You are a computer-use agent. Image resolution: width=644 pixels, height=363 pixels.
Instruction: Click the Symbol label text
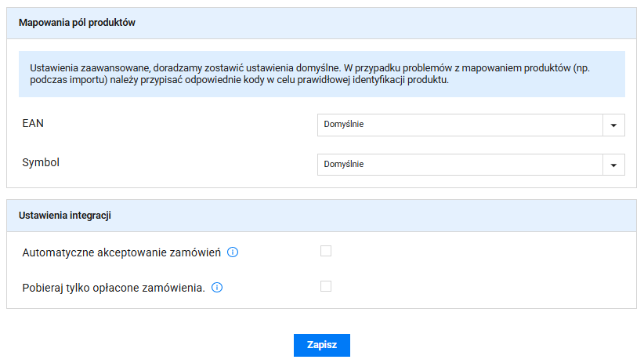tap(41, 163)
